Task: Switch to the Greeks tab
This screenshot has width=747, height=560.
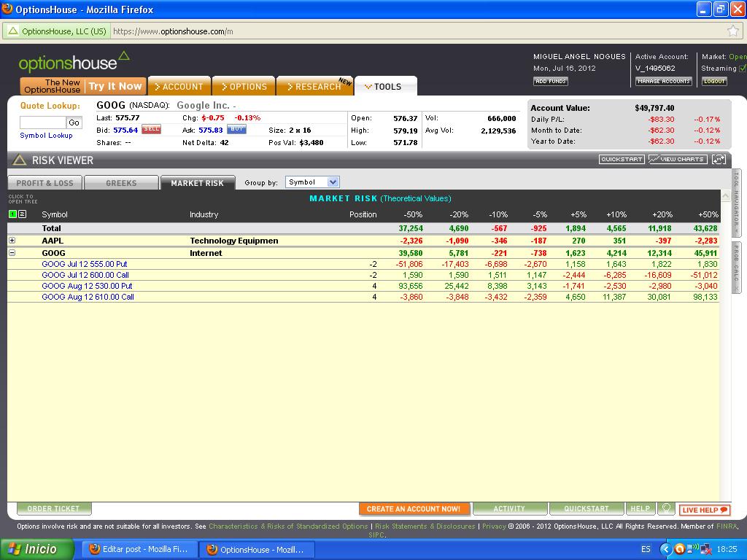Action: pos(121,183)
